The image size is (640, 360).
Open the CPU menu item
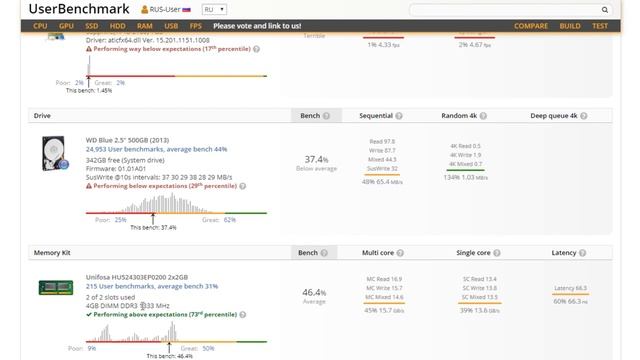click(x=40, y=26)
